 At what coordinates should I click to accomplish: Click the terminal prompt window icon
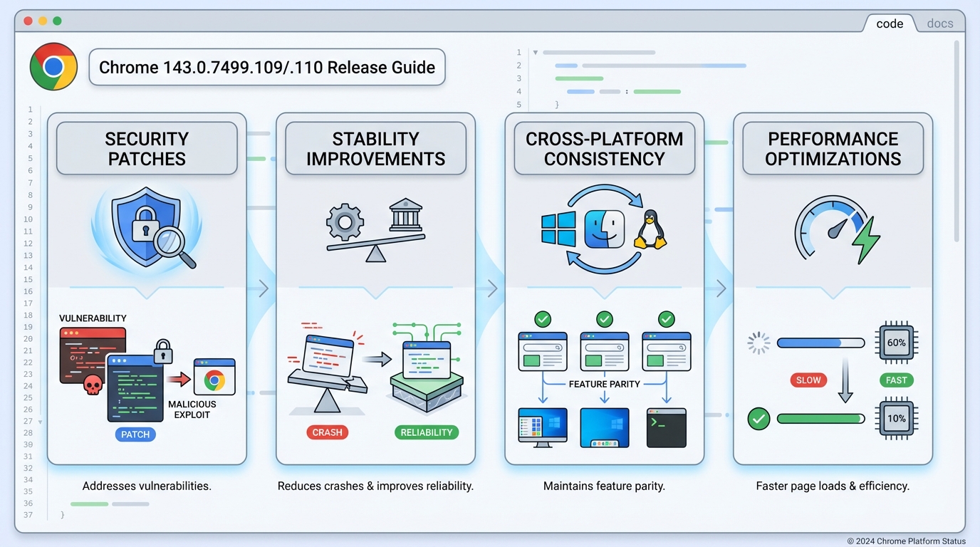pyautogui.click(x=666, y=427)
